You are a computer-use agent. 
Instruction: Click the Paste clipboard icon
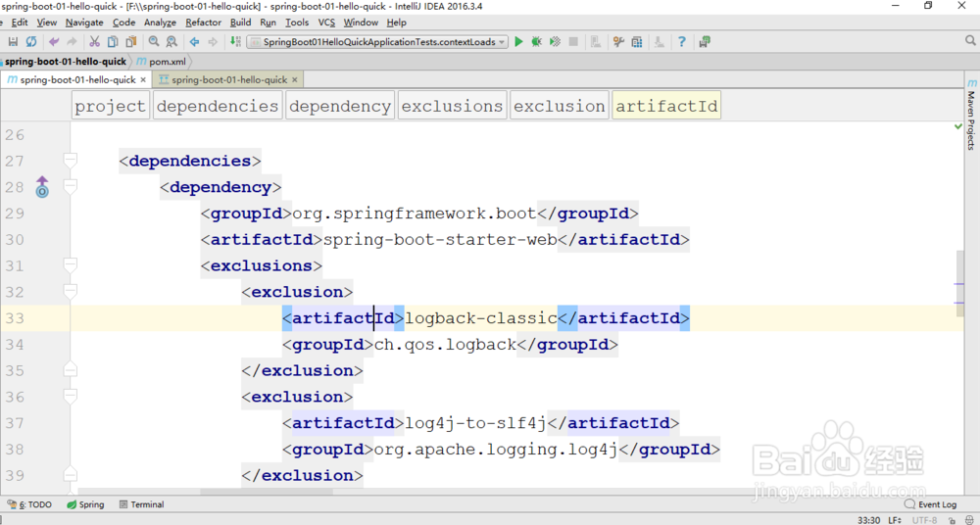130,42
